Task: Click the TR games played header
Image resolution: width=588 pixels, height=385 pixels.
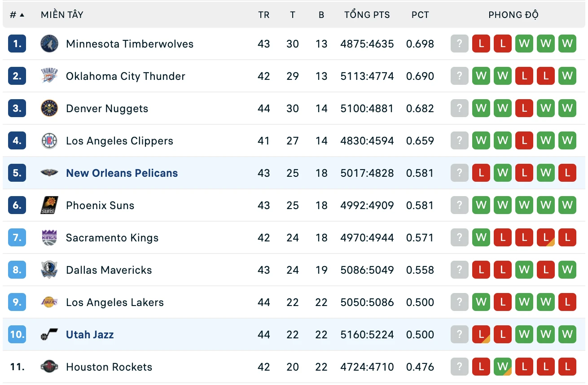Action: point(264,15)
